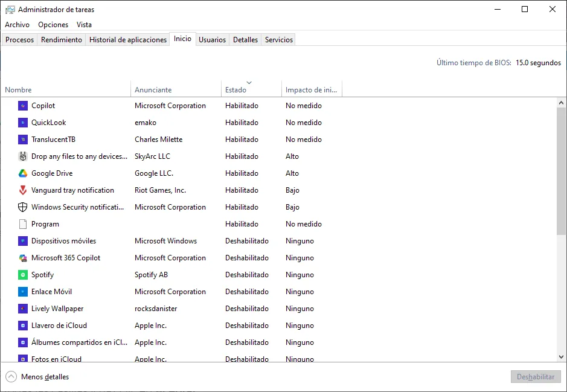567x392 pixels.
Task: Click the rocksdanister publisher cell
Action: pos(156,309)
